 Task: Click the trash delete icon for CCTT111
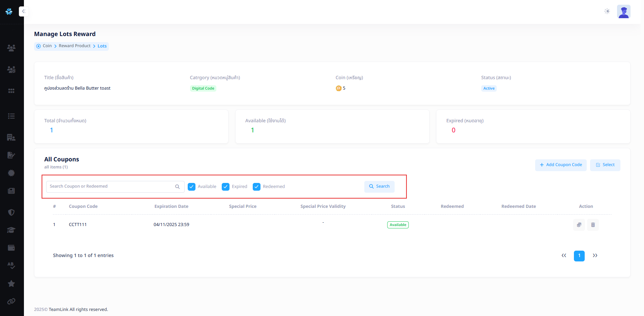[x=593, y=225]
